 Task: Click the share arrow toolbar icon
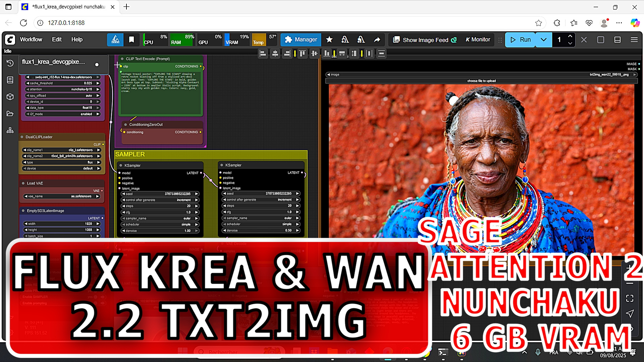(x=377, y=40)
